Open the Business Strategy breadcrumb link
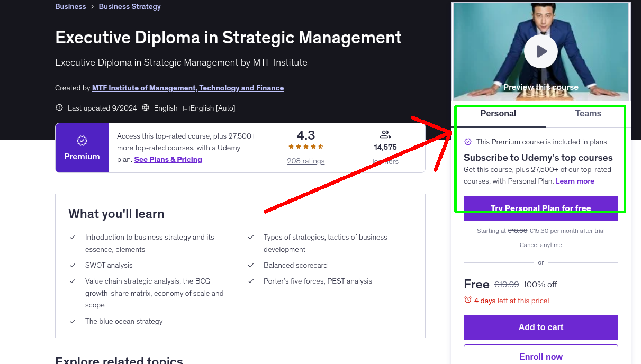Image resolution: width=641 pixels, height=364 pixels. click(x=130, y=7)
